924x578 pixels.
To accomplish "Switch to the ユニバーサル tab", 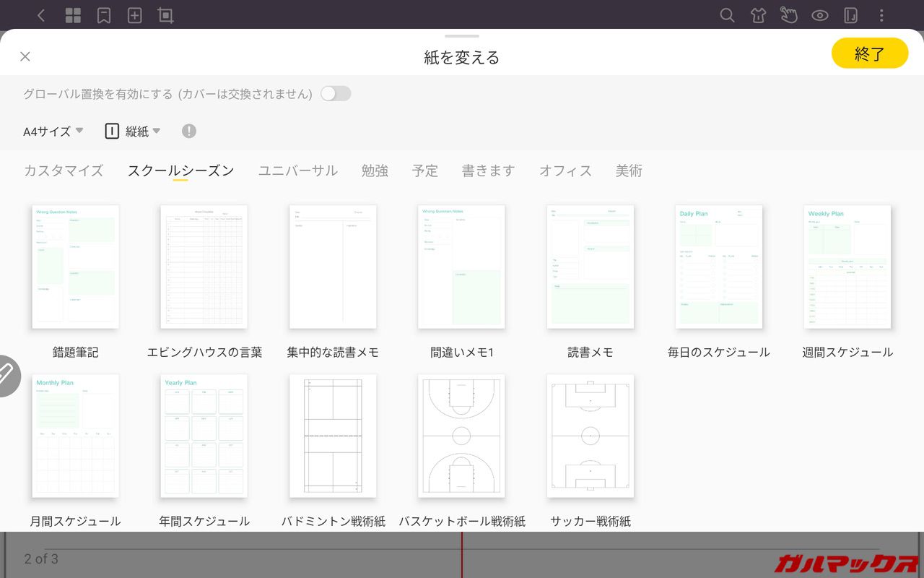I will coord(297,171).
